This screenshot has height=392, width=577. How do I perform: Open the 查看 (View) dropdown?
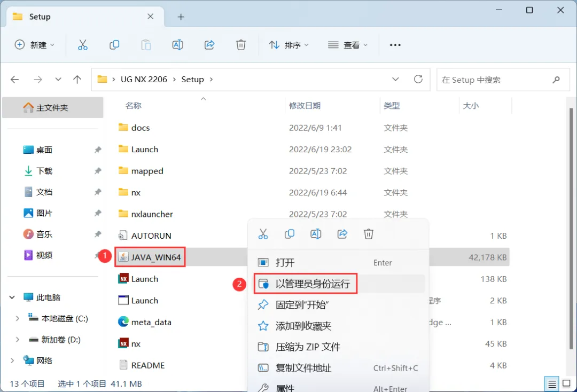[x=348, y=45]
